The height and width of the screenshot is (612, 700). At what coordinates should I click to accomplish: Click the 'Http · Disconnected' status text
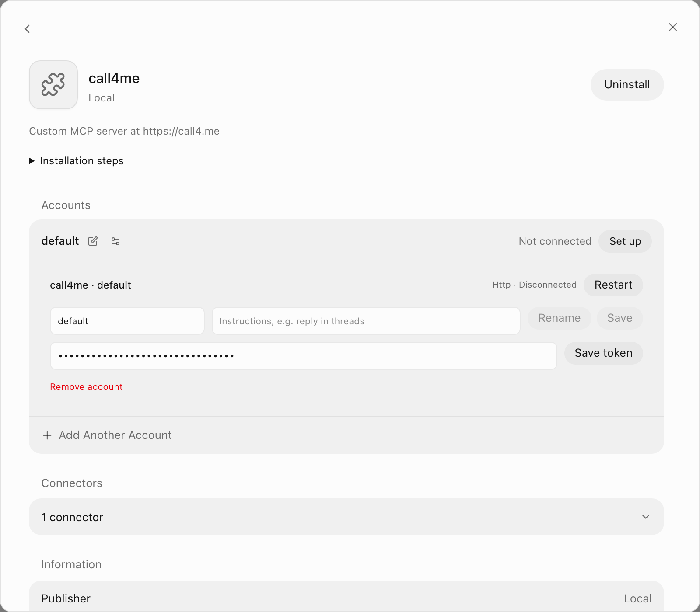pos(534,285)
